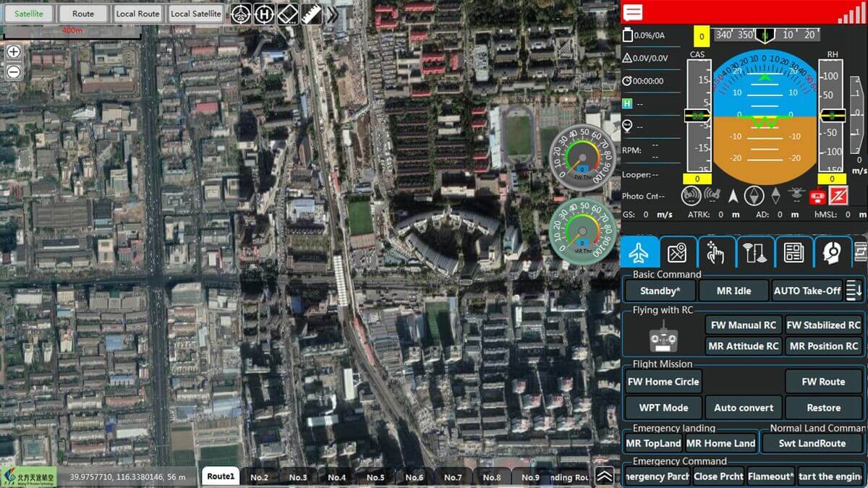
Task: Click the red remote controller icon
Action: click(x=817, y=195)
